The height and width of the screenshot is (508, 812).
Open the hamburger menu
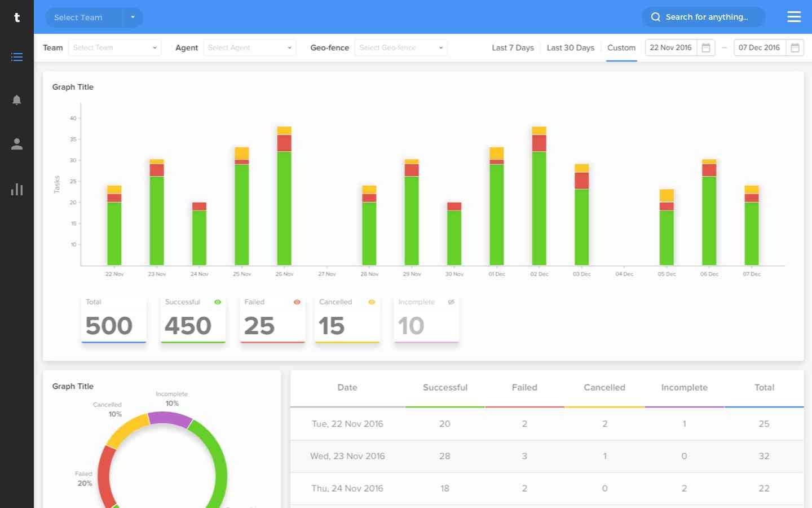[x=794, y=17]
